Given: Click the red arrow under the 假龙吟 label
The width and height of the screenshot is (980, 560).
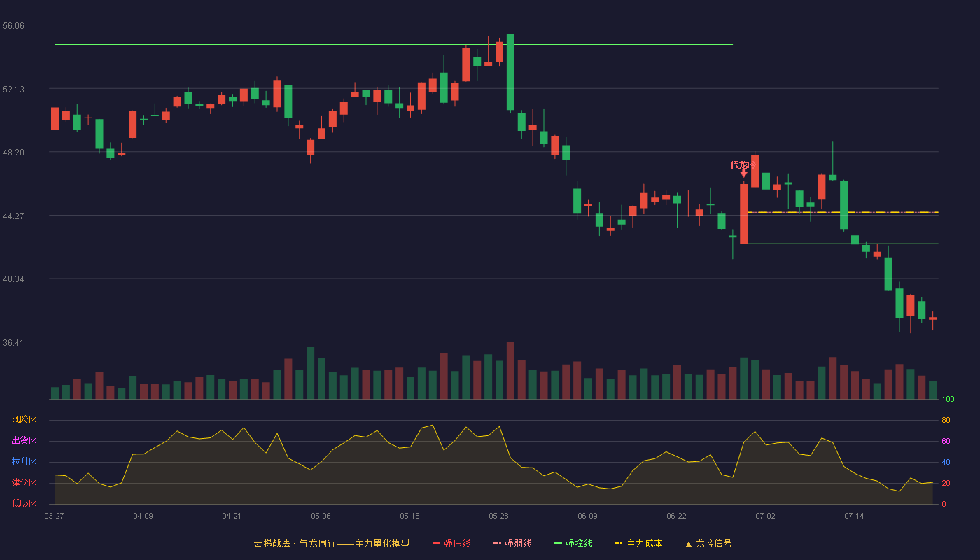Looking at the screenshot, I should (x=743, y=173).
